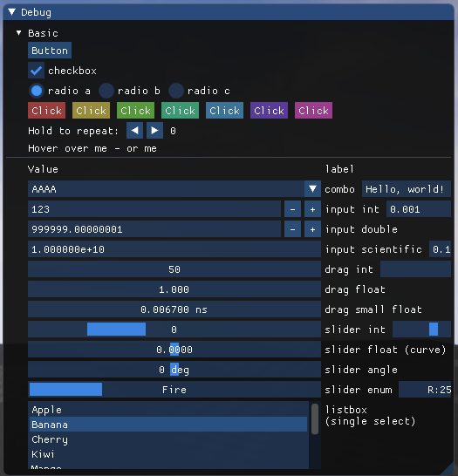Click the drag small float 0.006700 ns field
Viewport: 458px width, 476px height.
(174, 309)
